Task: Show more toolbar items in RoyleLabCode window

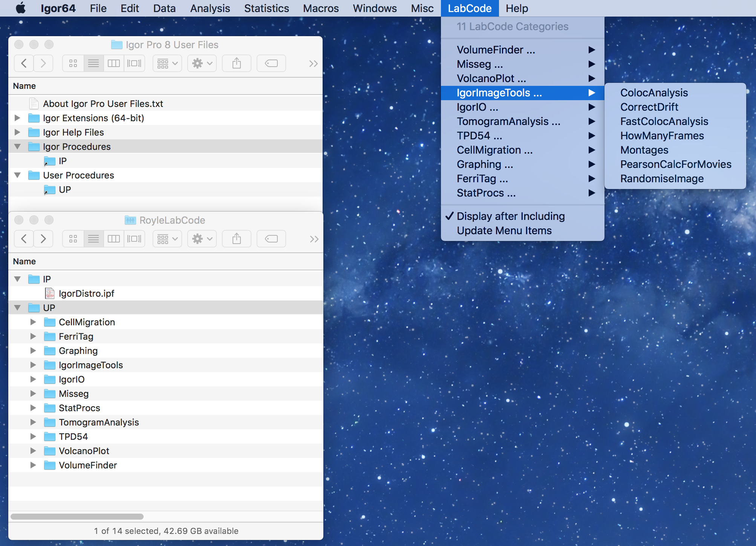Action: (x=314, y=239)
